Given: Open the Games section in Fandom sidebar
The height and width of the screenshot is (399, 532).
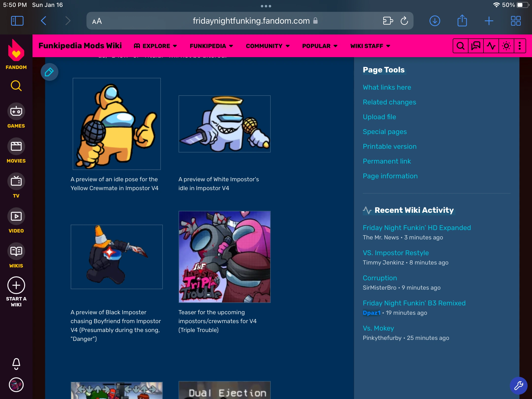Looking at the screenshot, I should (16, 116).
